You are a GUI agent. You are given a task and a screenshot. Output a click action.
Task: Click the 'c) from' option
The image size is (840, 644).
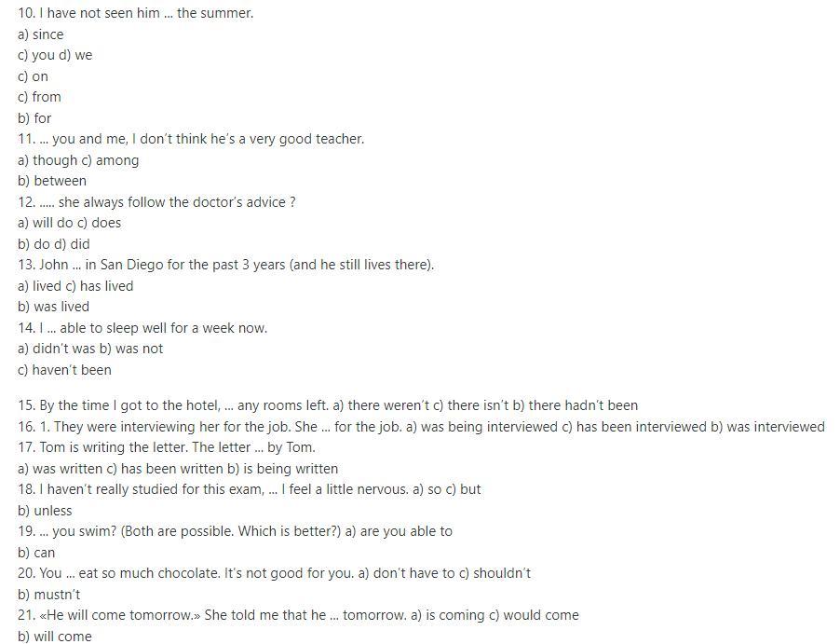[x=39, y=97]
